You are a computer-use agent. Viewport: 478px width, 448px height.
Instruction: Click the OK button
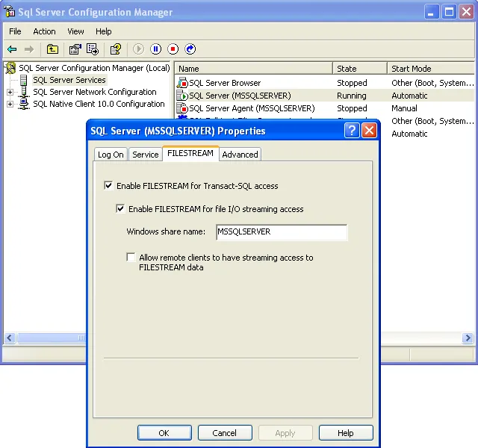(164, 433)
